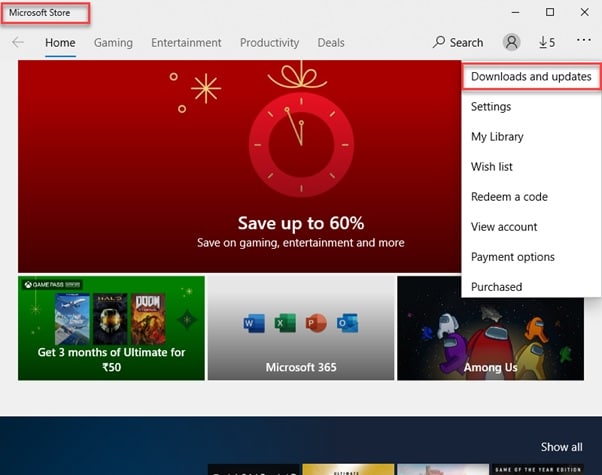Screen dimensions: 602x475
Task: Choose My Library in the menu
Action: pyautogui.click(x=531, y=136)
